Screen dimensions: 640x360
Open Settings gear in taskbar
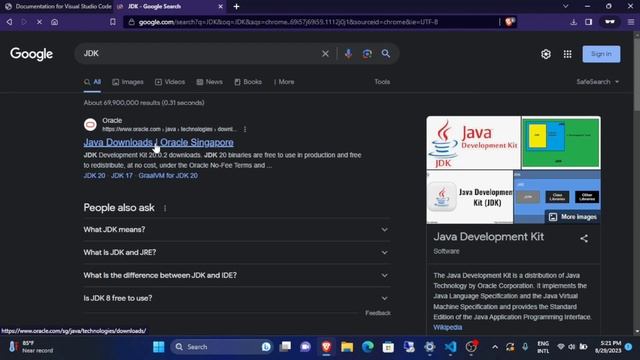tap(429, 347)
